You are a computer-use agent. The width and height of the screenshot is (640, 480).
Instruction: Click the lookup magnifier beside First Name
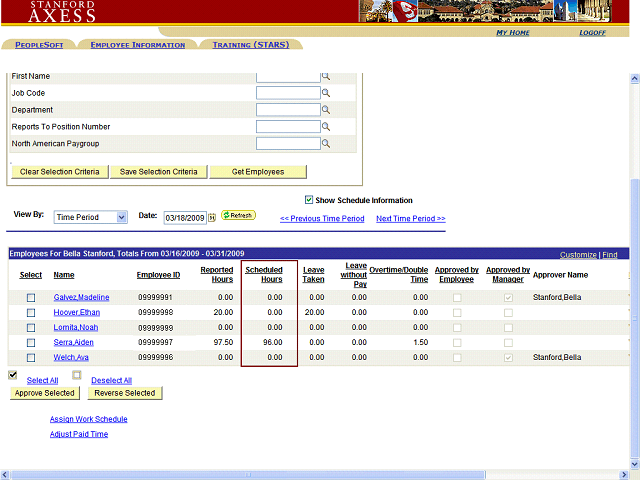pyautogui.click(x=325, y=76)
